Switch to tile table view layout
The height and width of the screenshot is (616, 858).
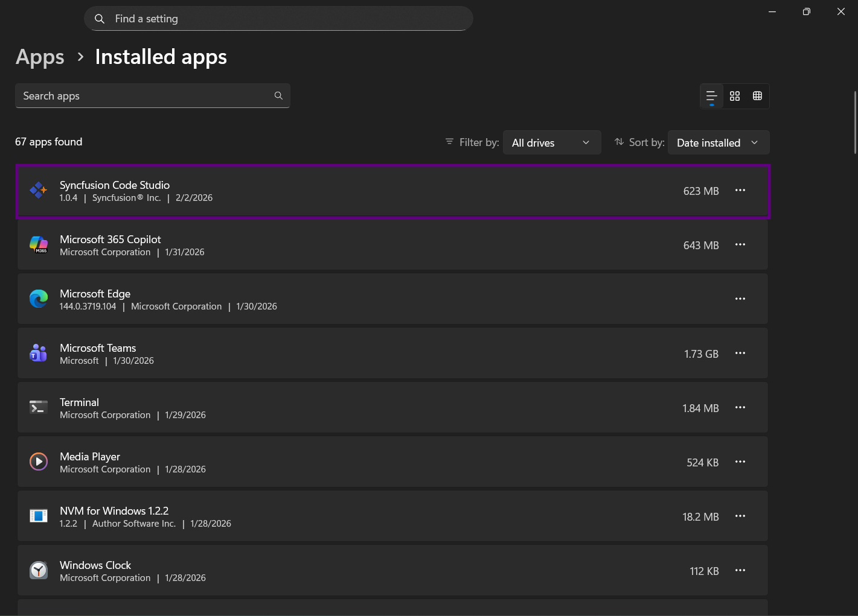(758, 96)
